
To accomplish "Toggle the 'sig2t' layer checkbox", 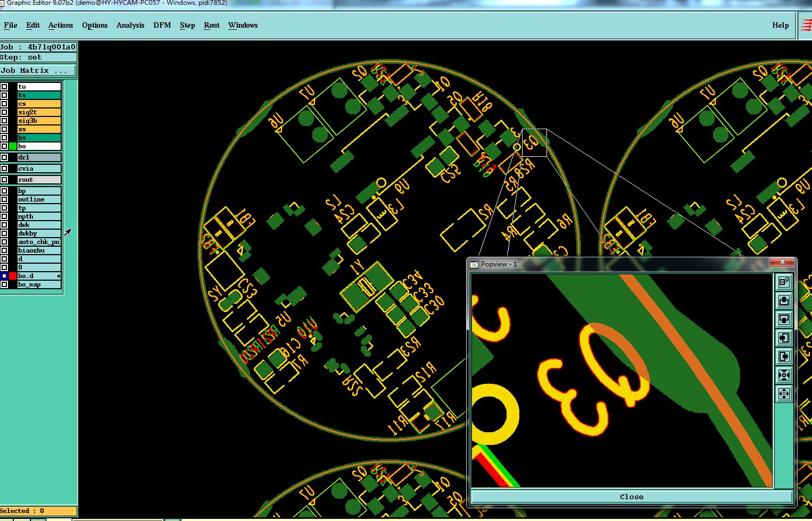I will coord(4,112).
